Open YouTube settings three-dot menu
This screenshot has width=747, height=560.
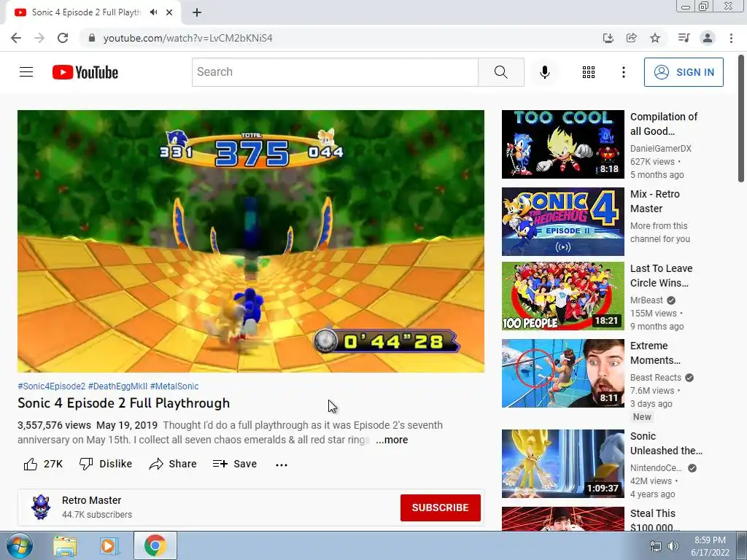623,72
